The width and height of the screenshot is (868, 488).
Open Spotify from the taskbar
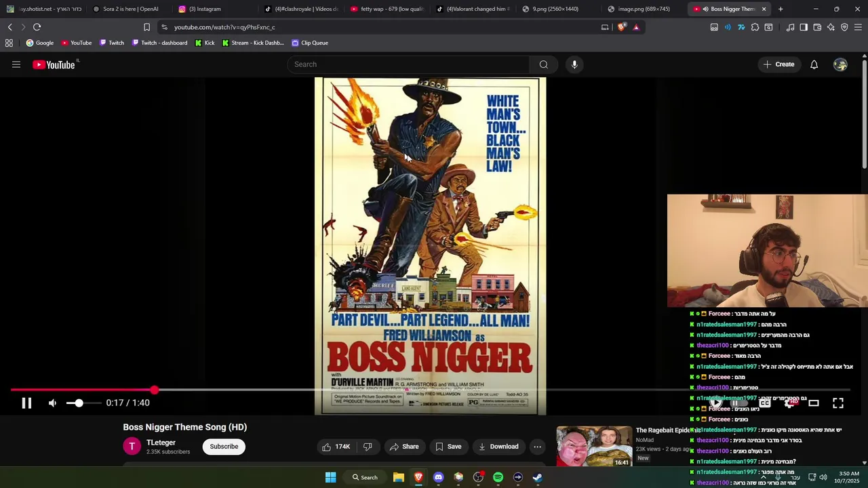498,477
